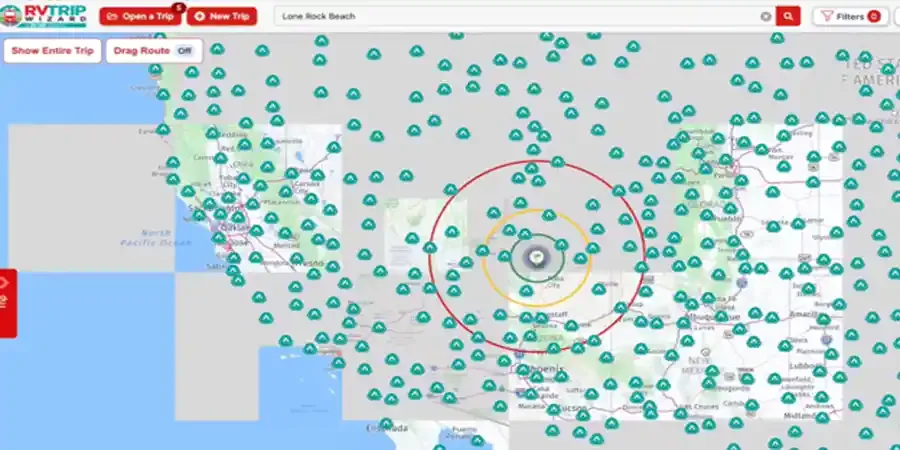Click the red magnifier search button
Screen dimensions: 900x450
788,16
